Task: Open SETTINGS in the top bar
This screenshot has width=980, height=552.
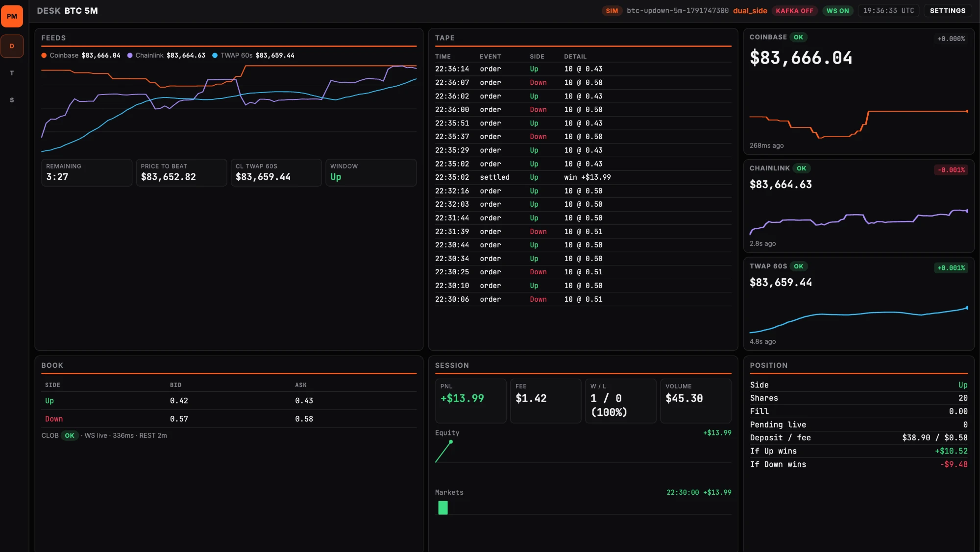Action: 947,11
